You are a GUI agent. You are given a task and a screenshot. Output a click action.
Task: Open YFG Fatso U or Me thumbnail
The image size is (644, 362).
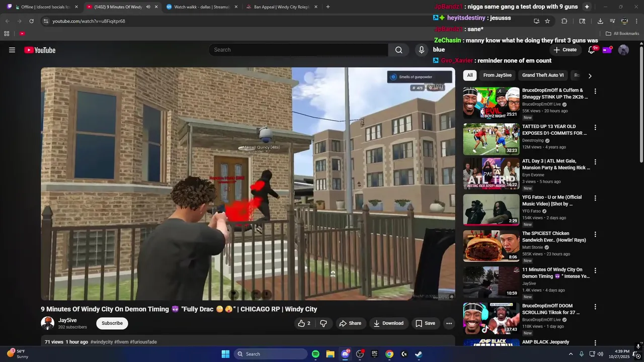click(492, 210)
